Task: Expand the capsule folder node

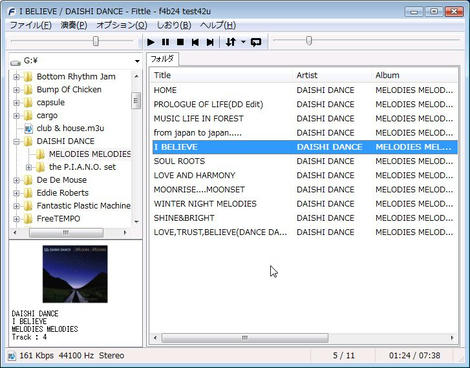Action: tap(16, 103)
